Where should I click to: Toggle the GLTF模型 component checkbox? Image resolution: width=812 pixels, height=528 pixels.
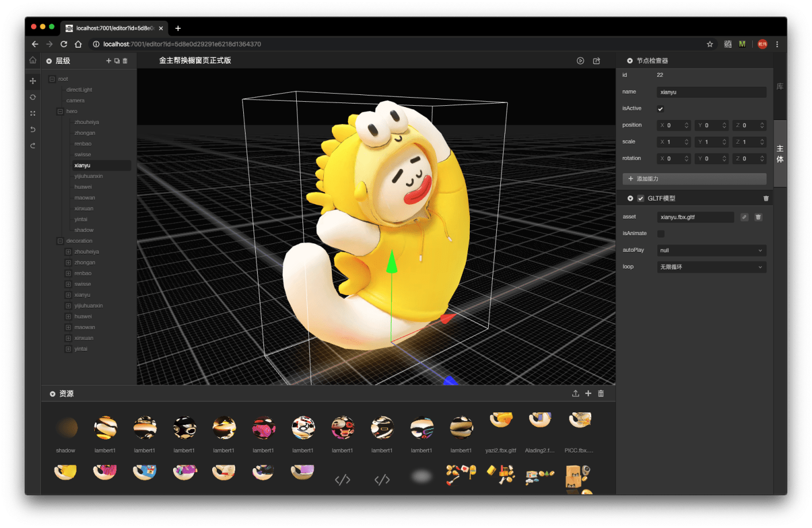(641, 198)
